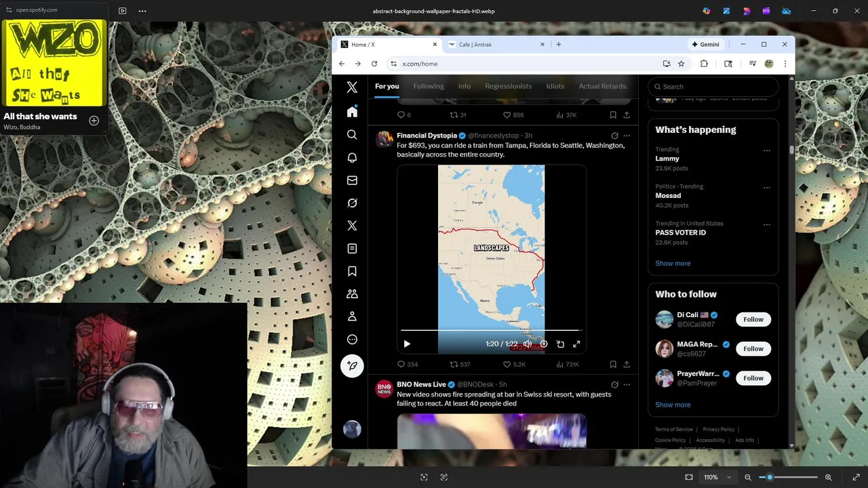The width and height of the screenshot is (868, 488).
Task: Show more in Who to follow
Action: pyautogui.click(x=673, y=405)
